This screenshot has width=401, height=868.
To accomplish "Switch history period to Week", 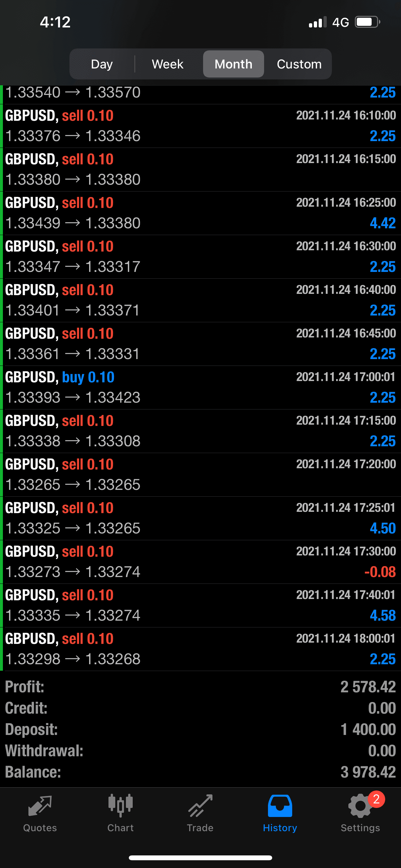I will 168,64.
